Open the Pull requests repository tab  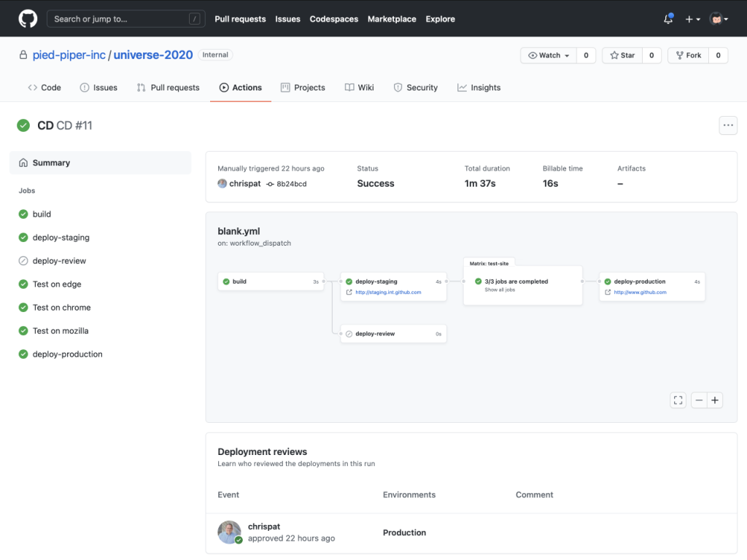[168, 87]
